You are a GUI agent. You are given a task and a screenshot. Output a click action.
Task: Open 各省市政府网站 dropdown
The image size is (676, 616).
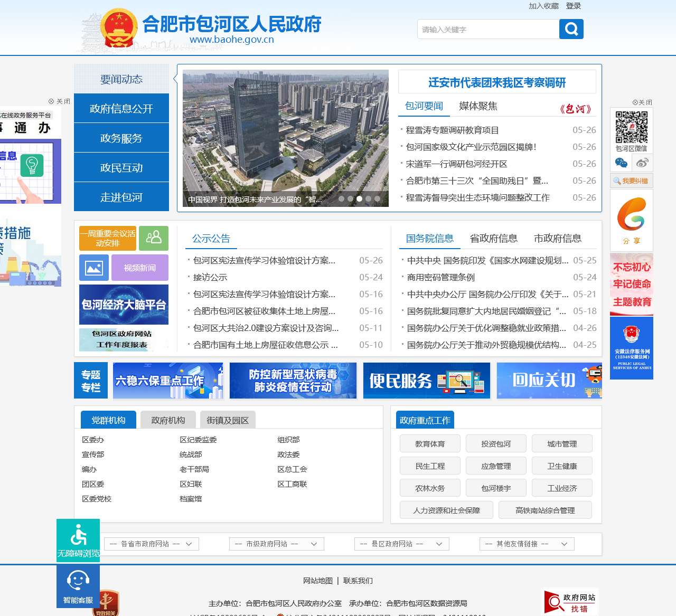tap(152, 544)
